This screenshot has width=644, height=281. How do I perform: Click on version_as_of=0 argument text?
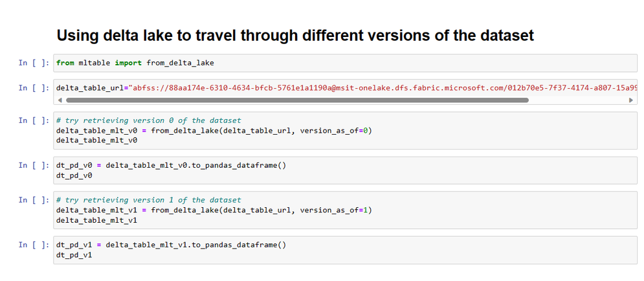pos(334,131)
